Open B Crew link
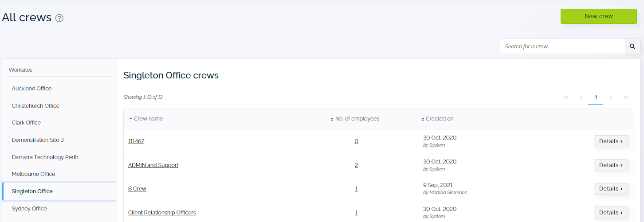 pyautogui.click(x=137, y=189)
